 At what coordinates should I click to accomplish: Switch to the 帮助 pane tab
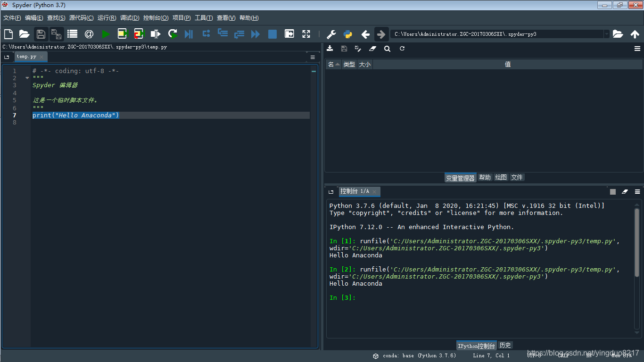pos(485,177)
